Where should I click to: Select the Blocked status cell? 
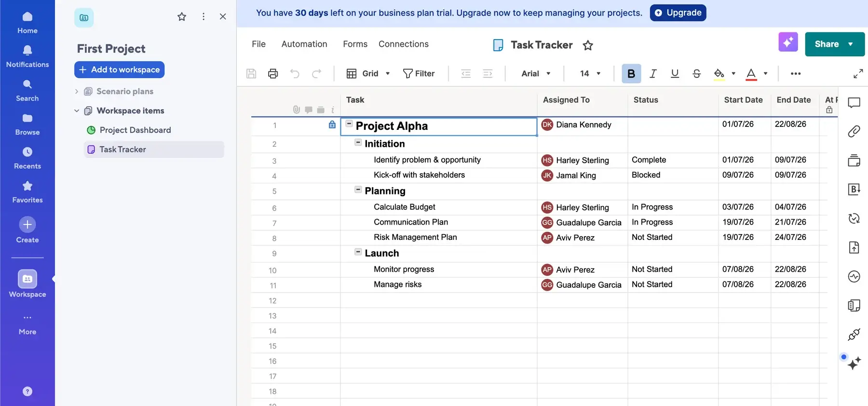point(673,175)
